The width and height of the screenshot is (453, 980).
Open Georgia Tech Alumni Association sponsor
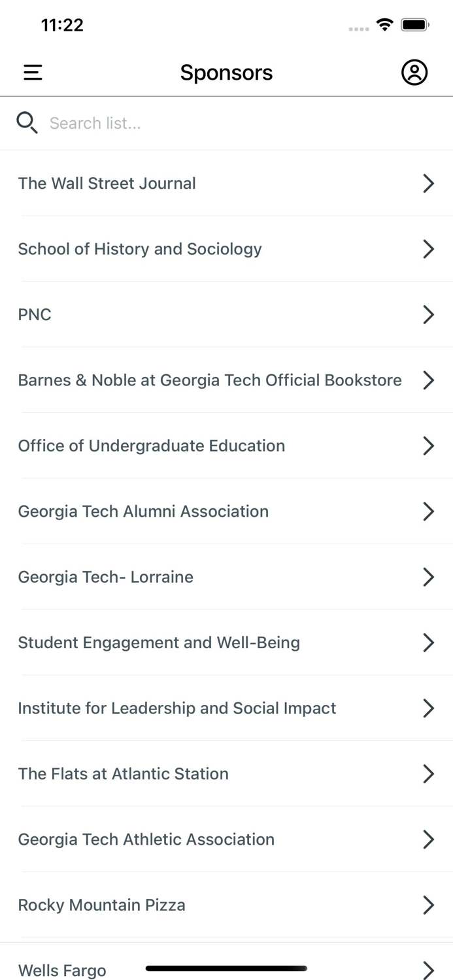click(143, 511)
